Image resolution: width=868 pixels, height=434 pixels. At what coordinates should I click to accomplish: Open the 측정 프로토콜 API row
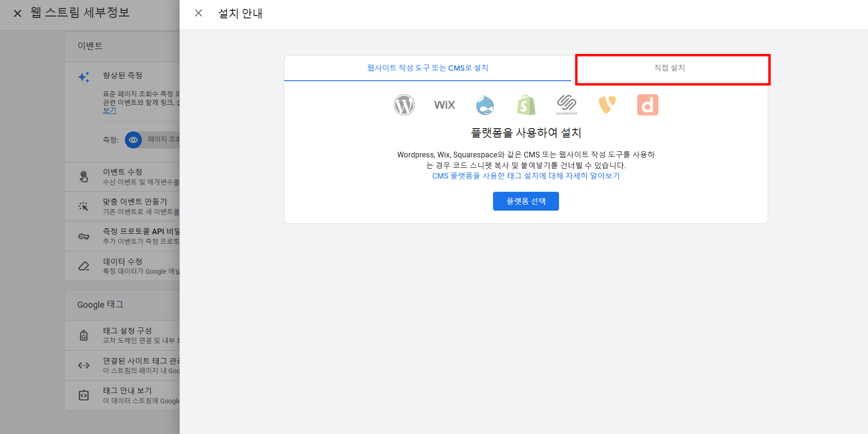[x=122, y=236]
